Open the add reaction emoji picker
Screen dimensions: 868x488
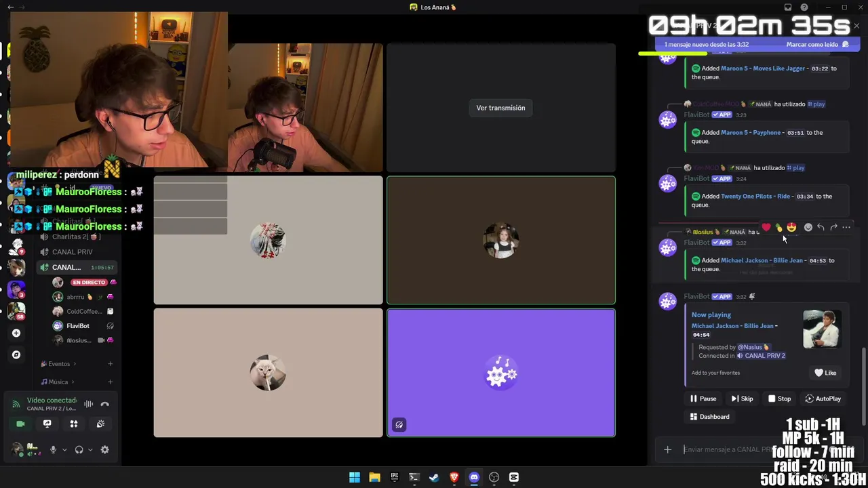click(808, 228)
